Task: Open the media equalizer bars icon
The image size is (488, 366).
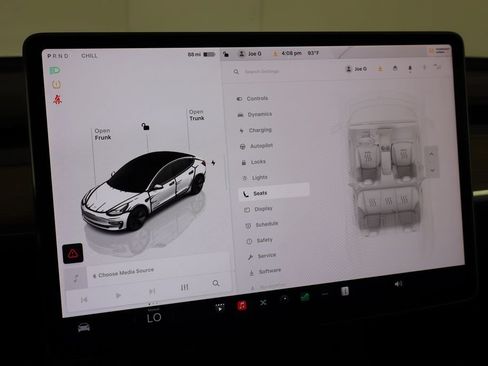Action: [184, 287]
